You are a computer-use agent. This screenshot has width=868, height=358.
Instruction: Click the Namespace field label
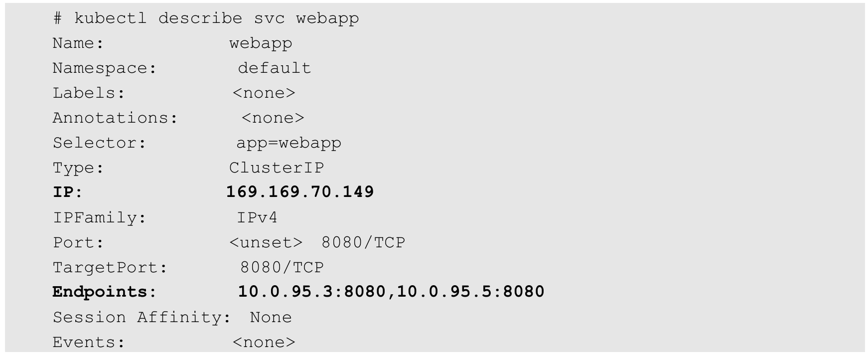click(105, 68)
